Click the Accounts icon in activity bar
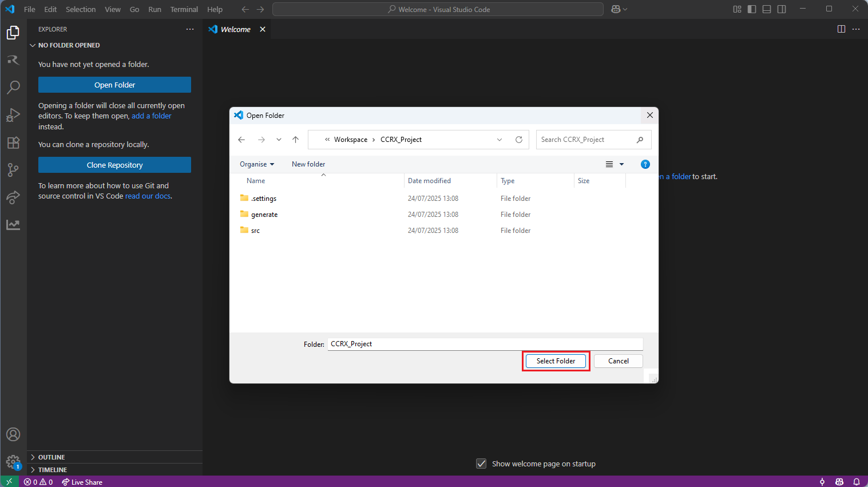Screen dimensions: 868x487 click(x=13, y=434)
